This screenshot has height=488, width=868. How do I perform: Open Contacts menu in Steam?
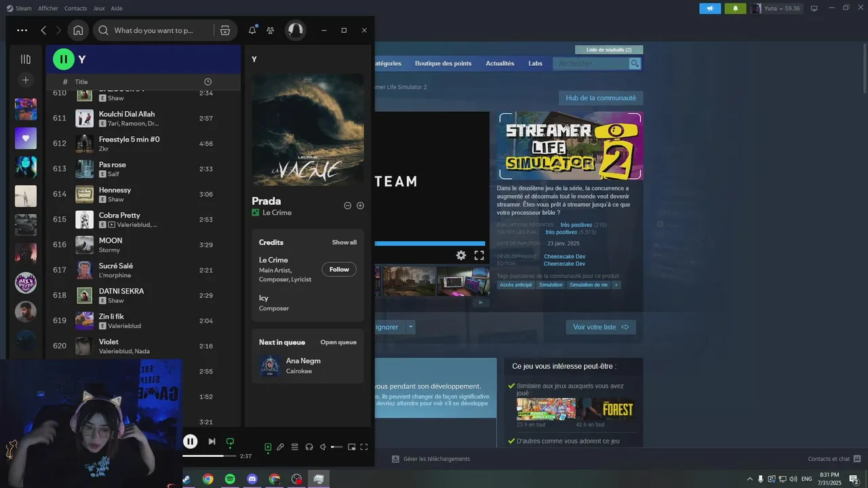tap(75, 8)
